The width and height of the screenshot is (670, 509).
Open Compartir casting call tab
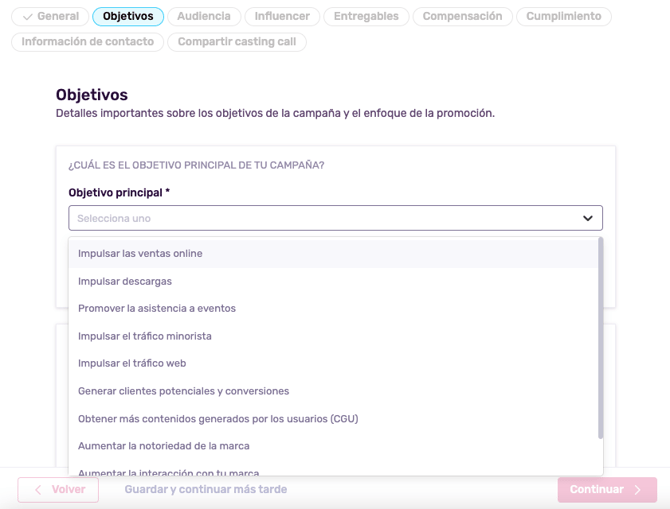[x=237, y=42]
